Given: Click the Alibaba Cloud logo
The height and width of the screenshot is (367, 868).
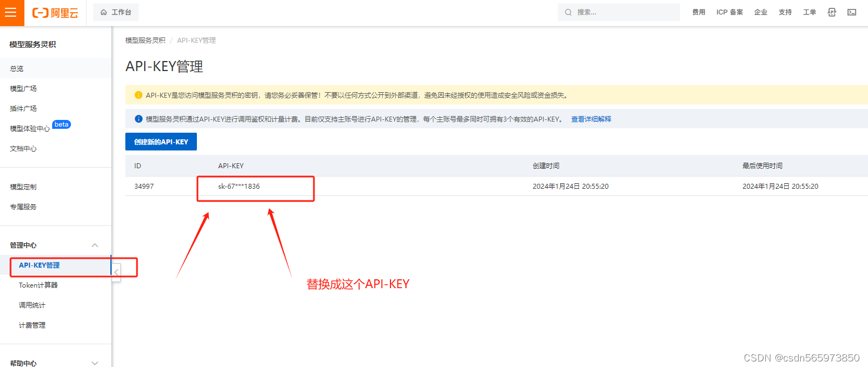Looking at the screenshot, I should pos(55,13).
